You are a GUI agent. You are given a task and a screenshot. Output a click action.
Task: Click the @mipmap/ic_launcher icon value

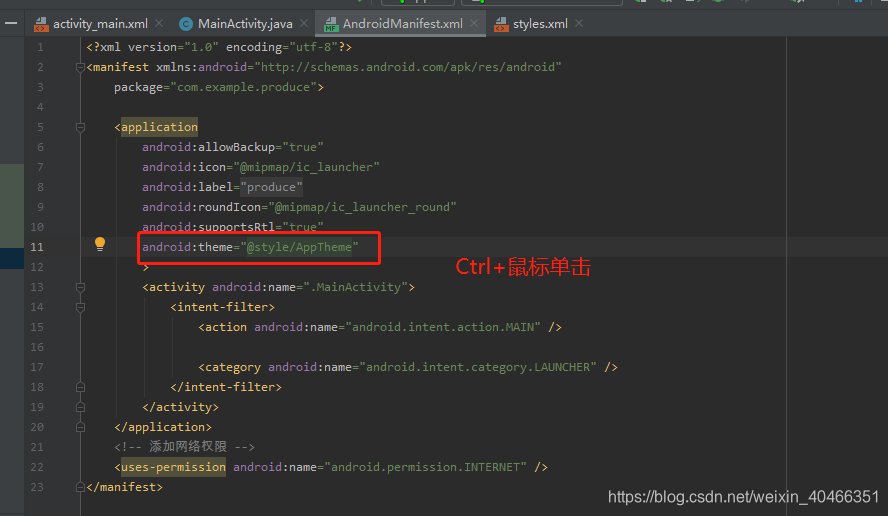click(x=306, y=167)
